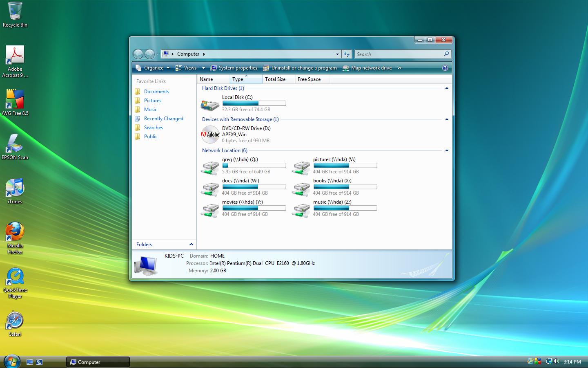This screenshot has width=588, height=368.
Task: Open recent pages dropdown next to Forward
Action: point(158,54)
